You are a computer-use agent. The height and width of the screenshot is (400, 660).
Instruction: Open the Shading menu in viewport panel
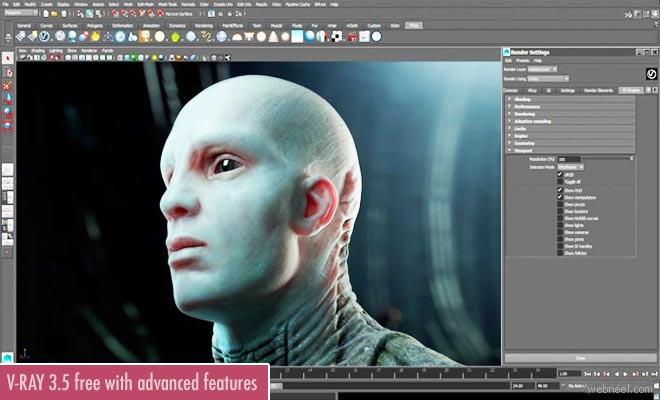tap(38, 51)
